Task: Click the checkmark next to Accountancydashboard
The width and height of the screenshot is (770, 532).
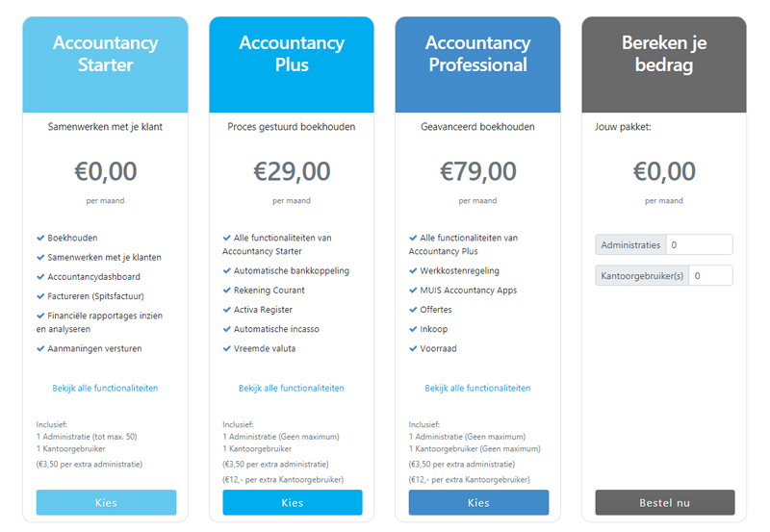Action: pos(40,277)
